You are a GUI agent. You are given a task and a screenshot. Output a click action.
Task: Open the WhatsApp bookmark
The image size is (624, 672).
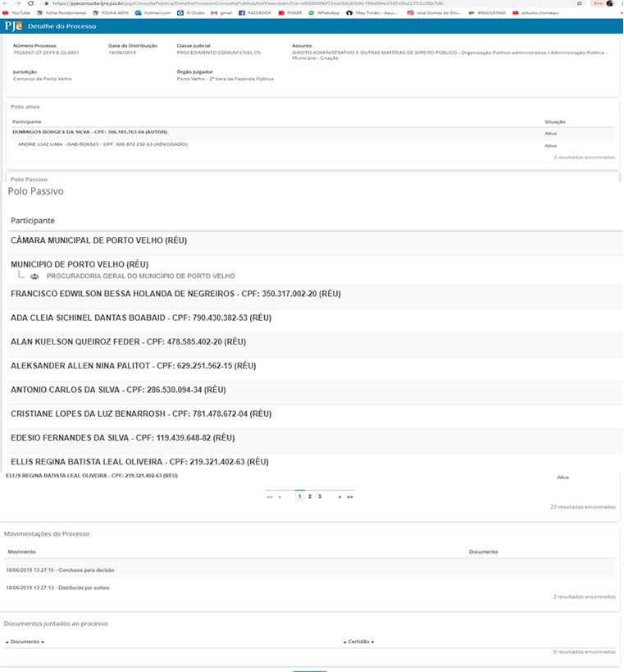324,13
